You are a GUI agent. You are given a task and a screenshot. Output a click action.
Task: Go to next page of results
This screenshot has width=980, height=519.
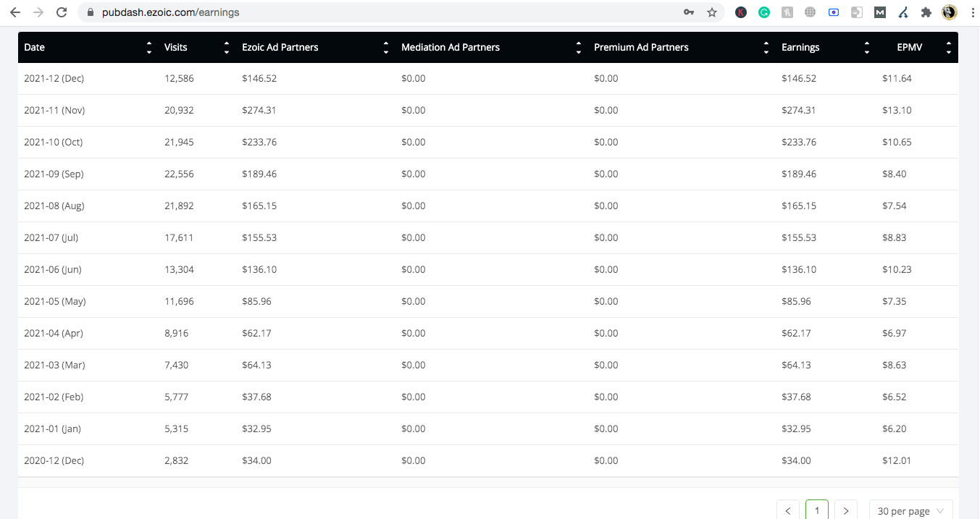846,510
